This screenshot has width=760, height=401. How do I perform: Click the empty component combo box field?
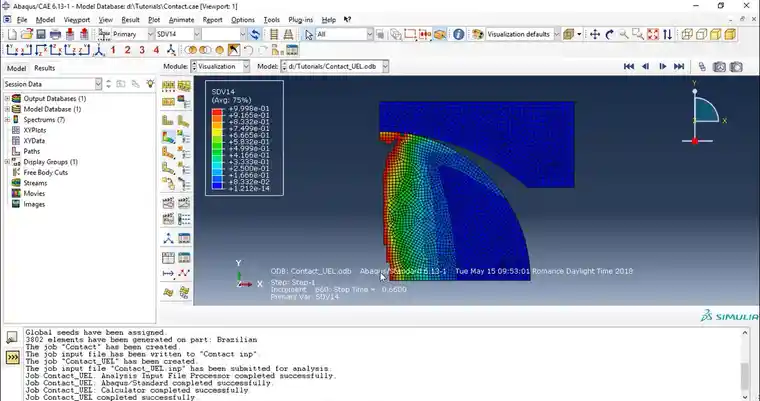point(224,34)
